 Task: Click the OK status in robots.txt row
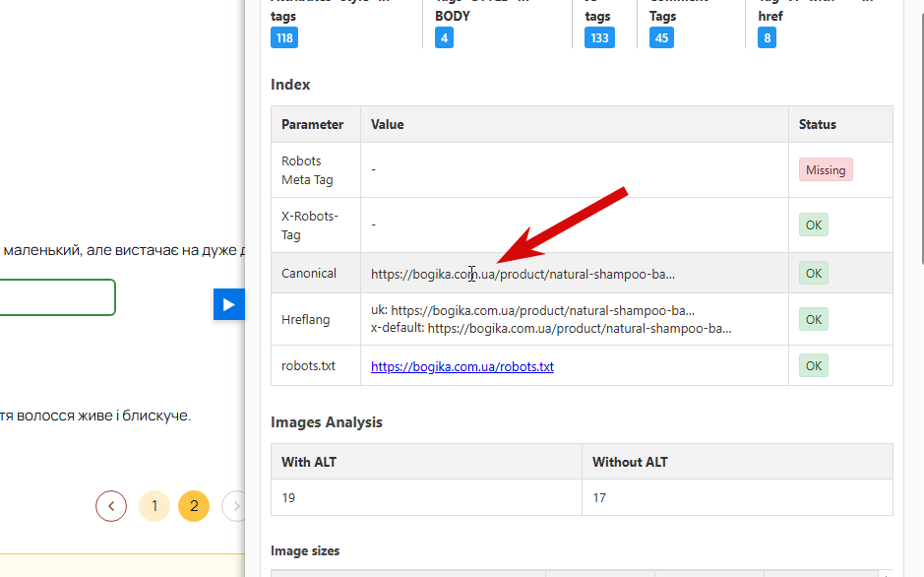[x=814, y=365]
